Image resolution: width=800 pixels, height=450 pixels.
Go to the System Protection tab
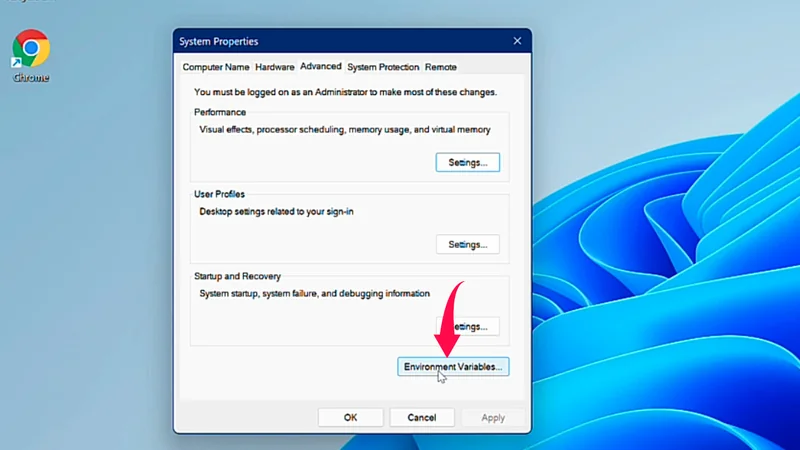pos(383,67)
